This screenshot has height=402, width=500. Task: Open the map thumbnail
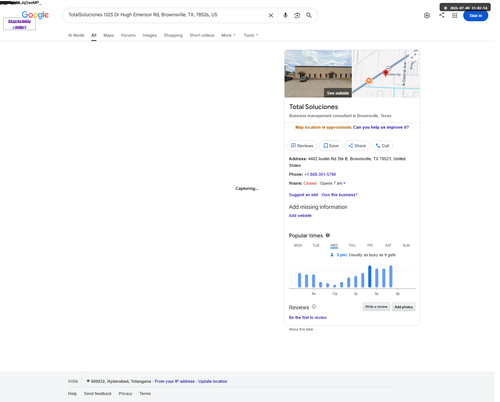(386, 74)
